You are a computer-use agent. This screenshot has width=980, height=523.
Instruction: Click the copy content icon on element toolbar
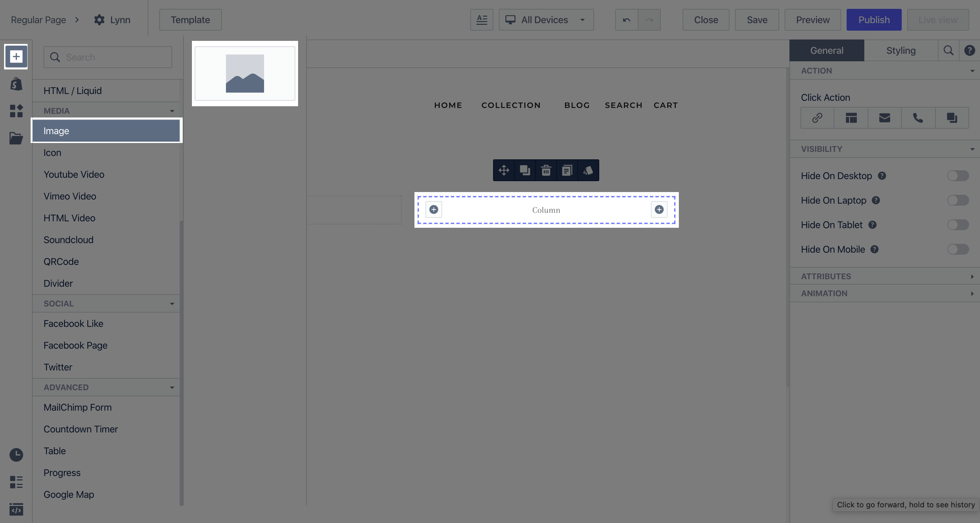click(x=567, y=170)
